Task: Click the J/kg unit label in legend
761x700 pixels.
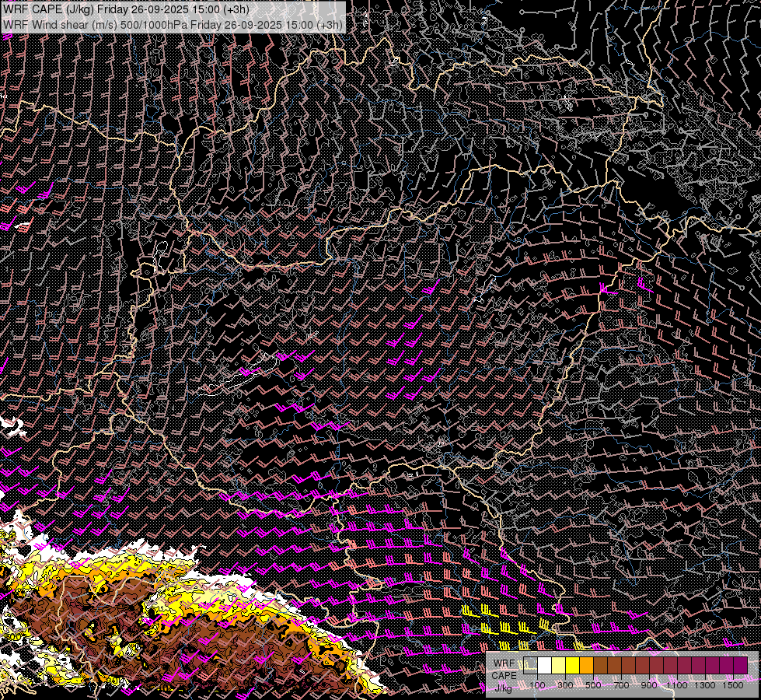Action: click(503, 688)
